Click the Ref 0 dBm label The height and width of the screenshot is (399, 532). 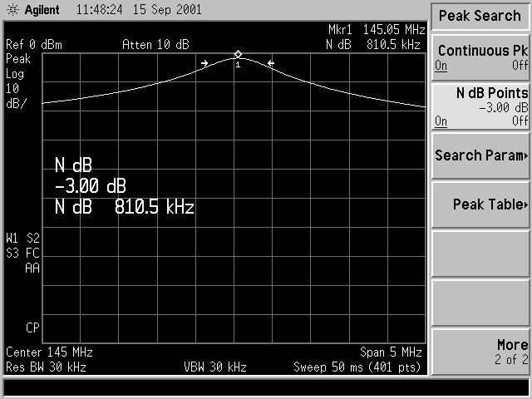tap(34, 45)
